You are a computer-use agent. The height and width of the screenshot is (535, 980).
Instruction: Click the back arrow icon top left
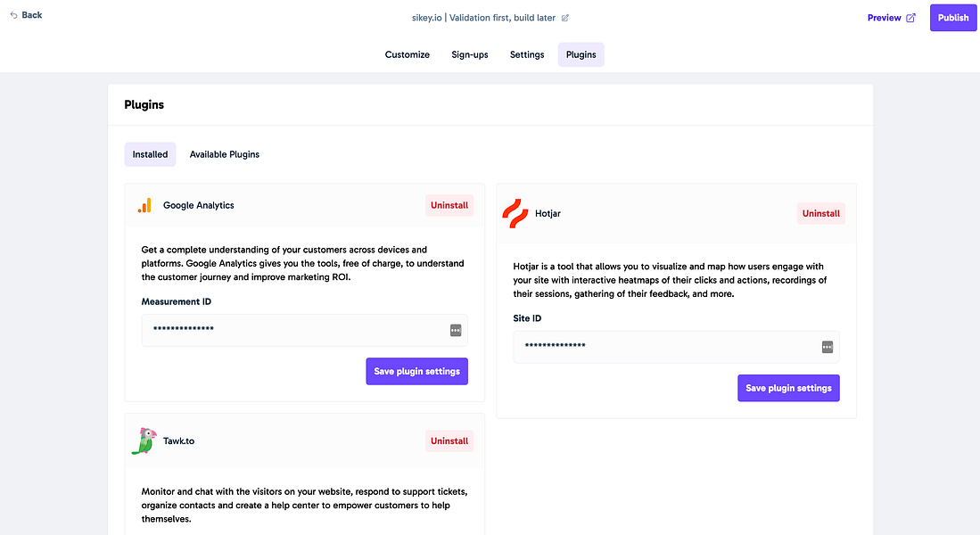coord(11,14)
